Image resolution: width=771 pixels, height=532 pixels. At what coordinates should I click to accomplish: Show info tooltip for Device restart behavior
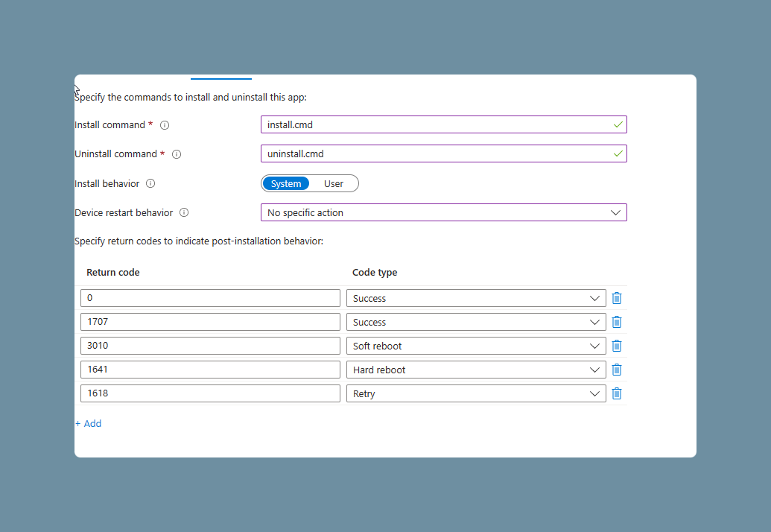pos(184,212)
